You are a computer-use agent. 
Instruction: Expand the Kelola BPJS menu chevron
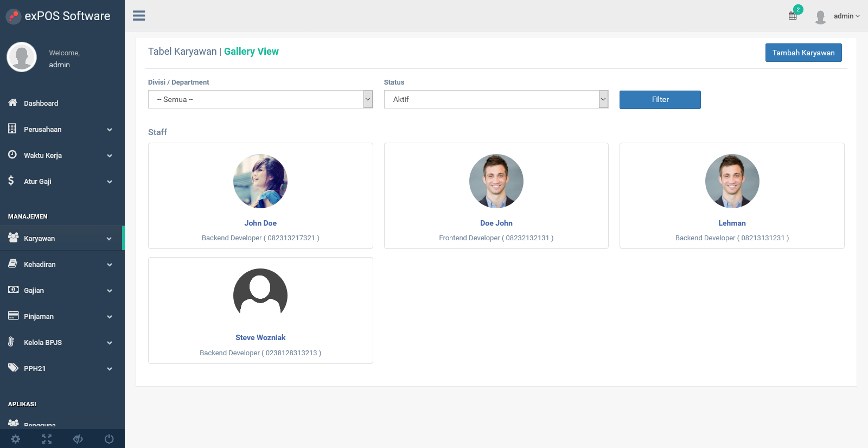[110, 343]
